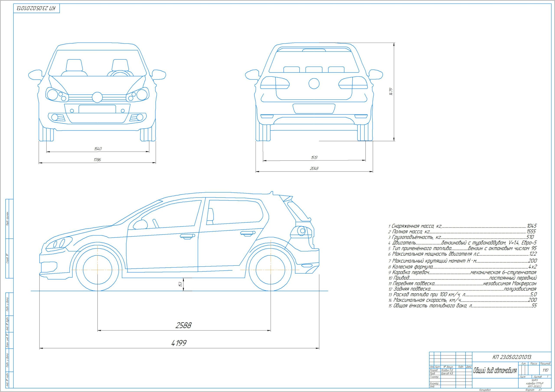
Task: Click checker name 'Брюхов К.В.'
Action: [447, 374]
